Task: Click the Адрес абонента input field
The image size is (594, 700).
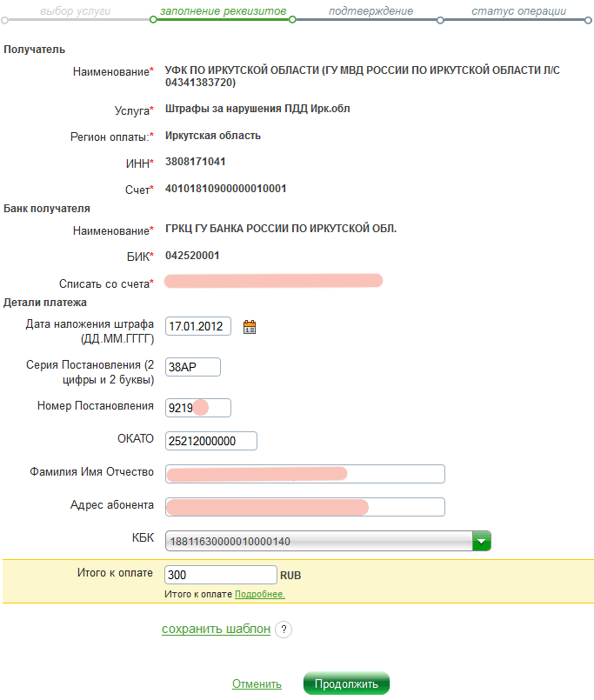Action: point(304,506)
